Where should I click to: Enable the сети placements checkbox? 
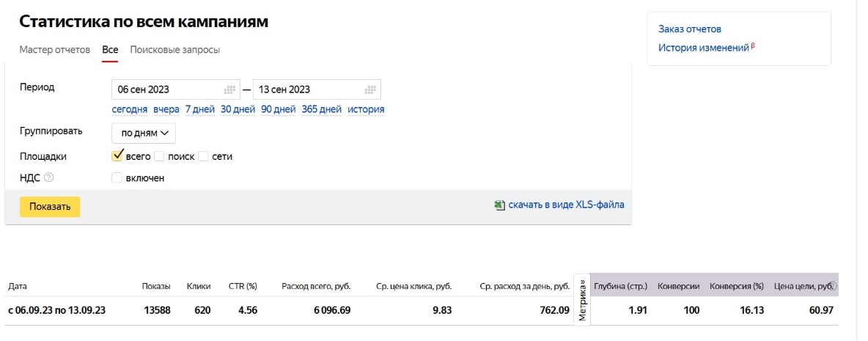(203, 157)
